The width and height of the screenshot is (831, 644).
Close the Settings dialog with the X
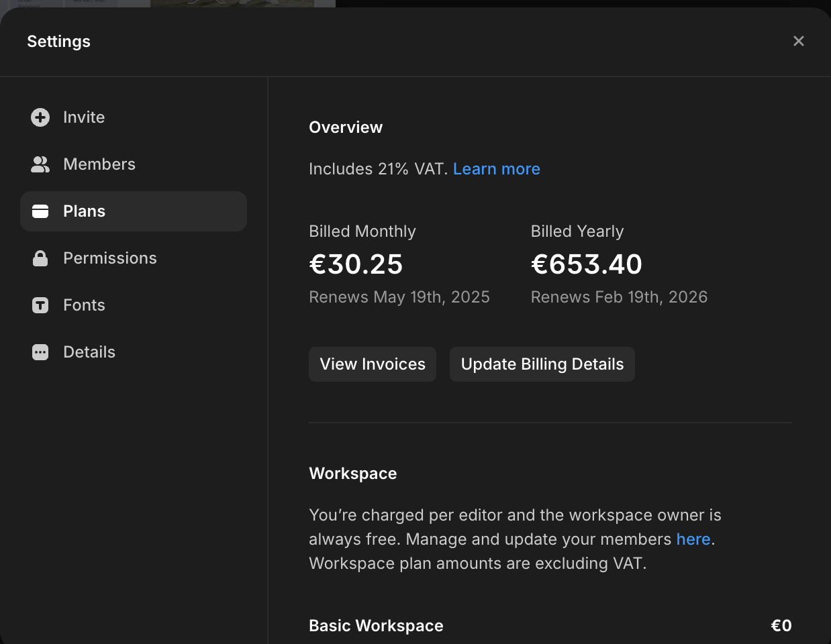point(798,41)
